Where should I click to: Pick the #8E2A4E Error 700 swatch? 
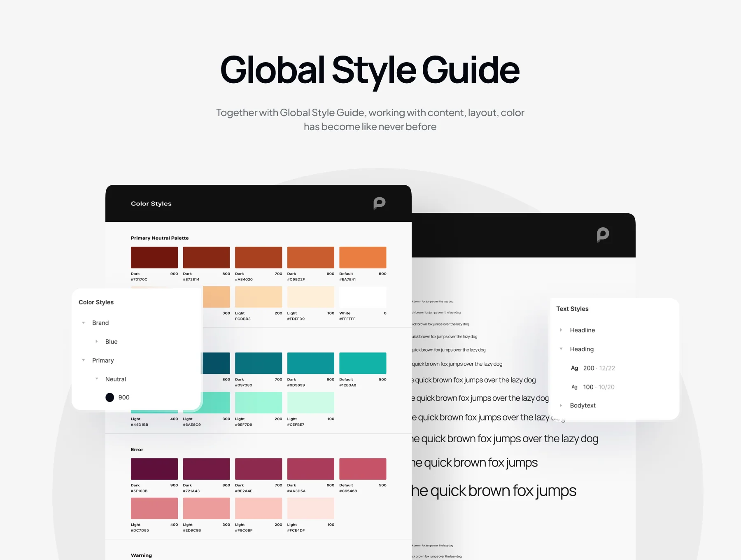click(259, 469)
